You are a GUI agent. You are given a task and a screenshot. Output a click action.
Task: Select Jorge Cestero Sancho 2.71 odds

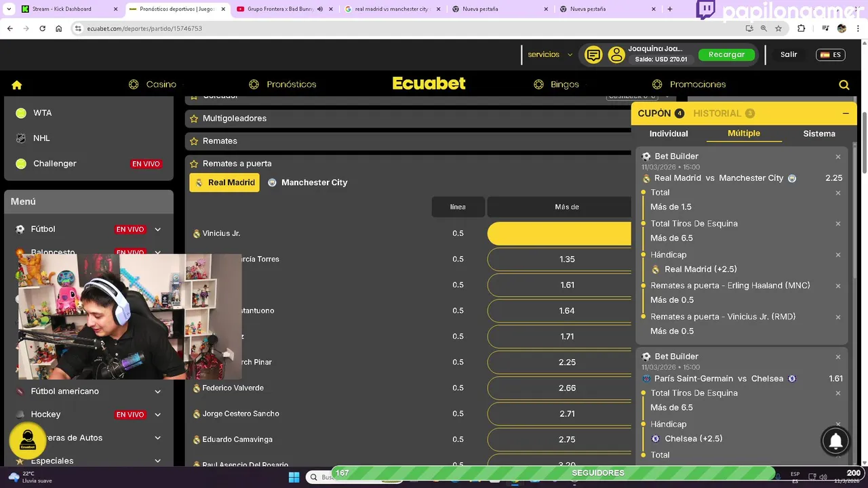(x=559, y=414)
